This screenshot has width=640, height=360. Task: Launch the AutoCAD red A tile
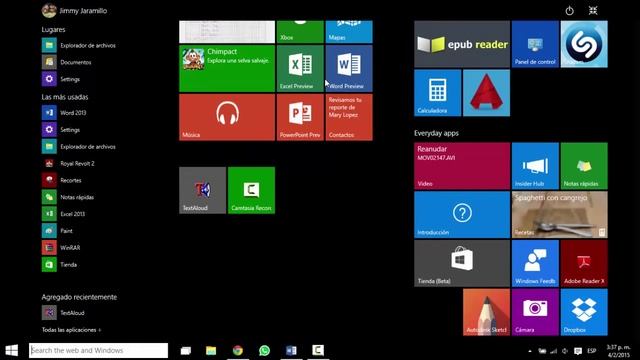click(487, 93)
